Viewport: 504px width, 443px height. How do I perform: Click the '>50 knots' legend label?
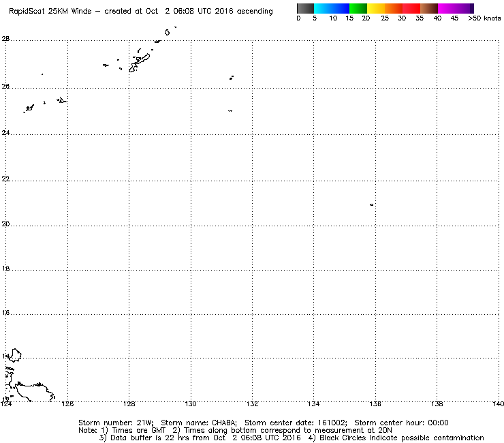484,18
